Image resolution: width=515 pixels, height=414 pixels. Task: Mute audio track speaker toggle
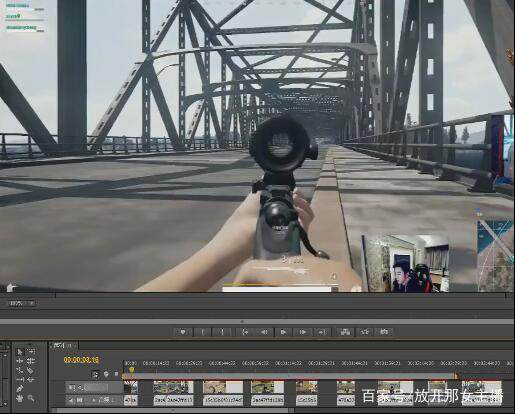point(71,399)
